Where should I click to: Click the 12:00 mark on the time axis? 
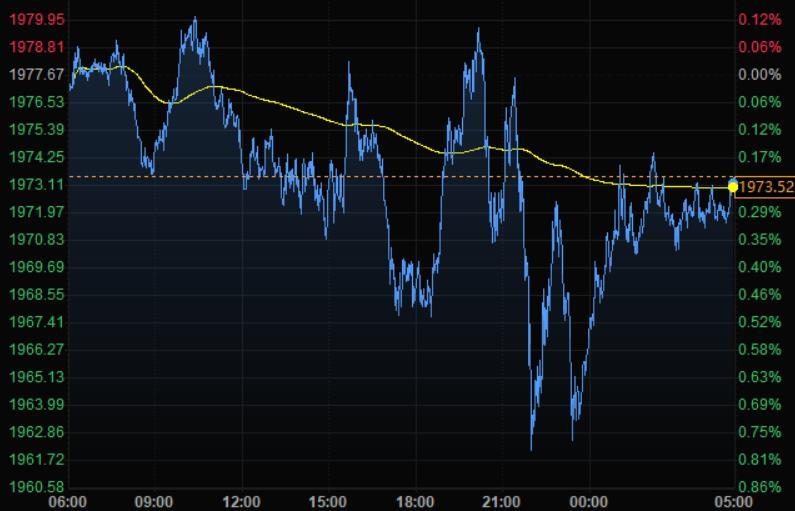point(241,501)
